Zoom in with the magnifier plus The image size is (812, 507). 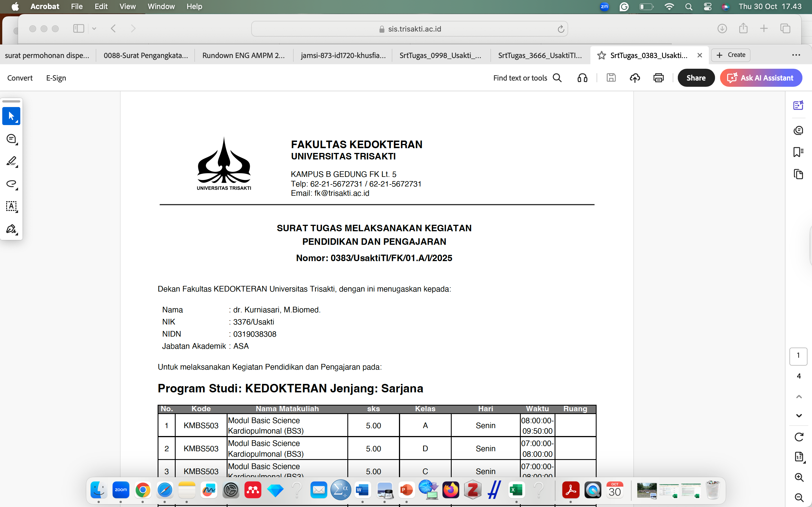pos(799,477)
